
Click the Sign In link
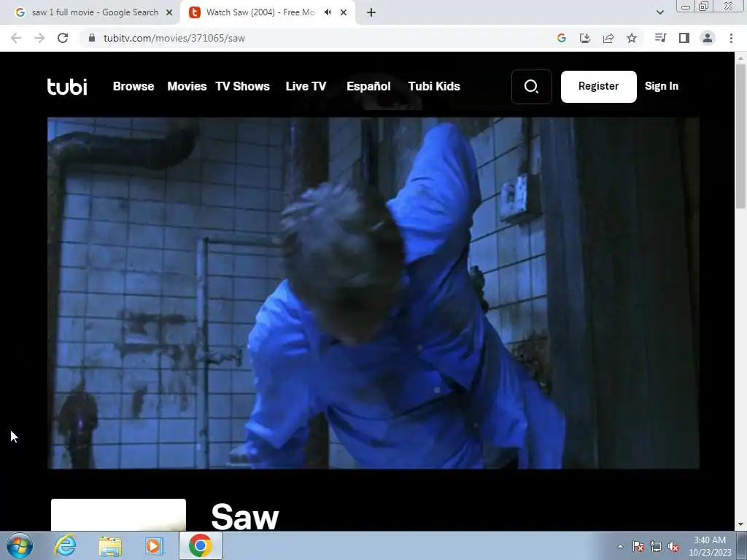pos(661,86)
